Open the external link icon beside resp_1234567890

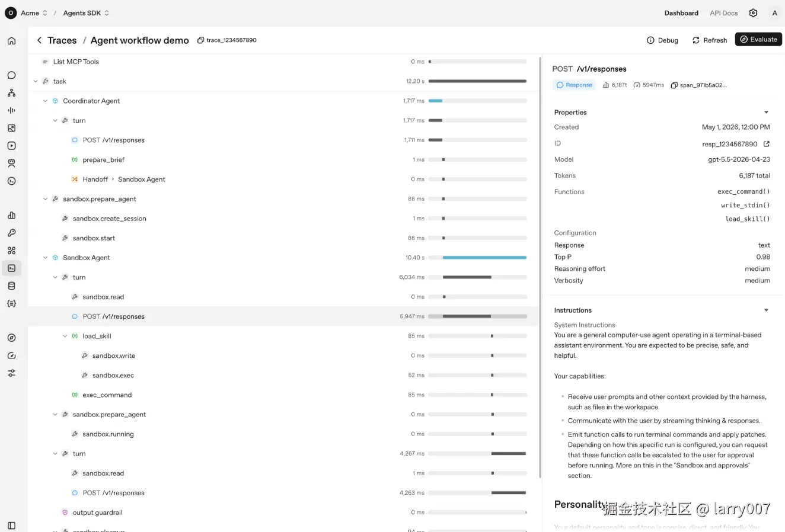click(767, 144)
